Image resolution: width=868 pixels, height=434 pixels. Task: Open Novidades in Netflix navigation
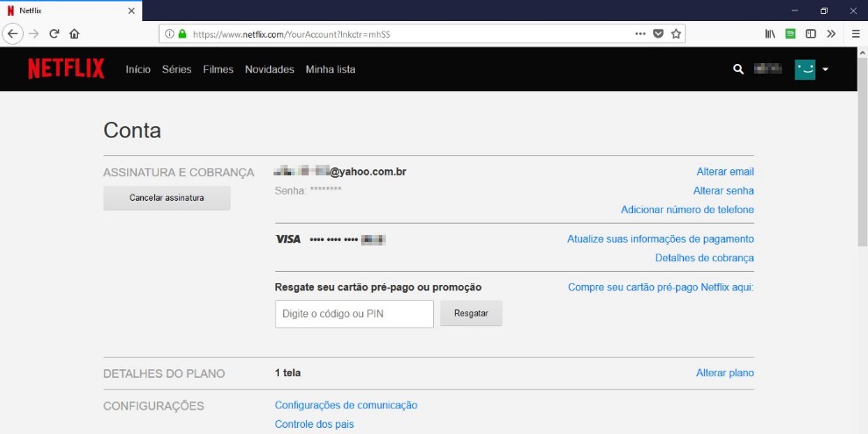pos(269,69)
